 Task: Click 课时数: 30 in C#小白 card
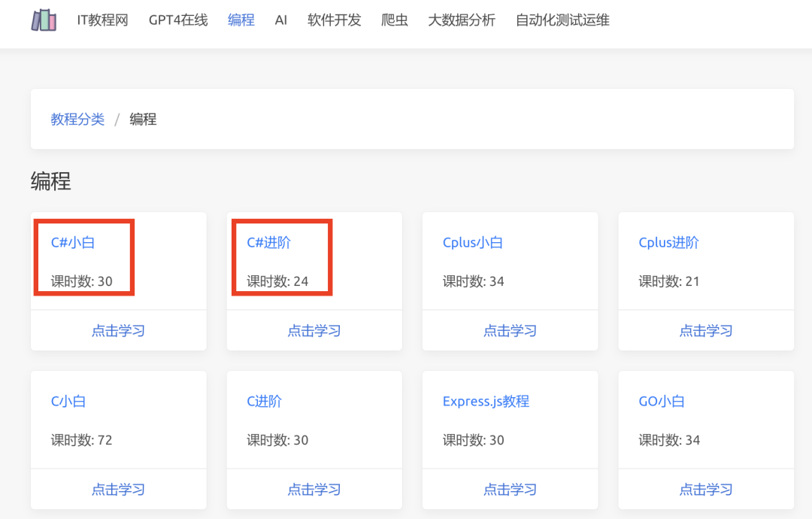click(x=81, y=281)
